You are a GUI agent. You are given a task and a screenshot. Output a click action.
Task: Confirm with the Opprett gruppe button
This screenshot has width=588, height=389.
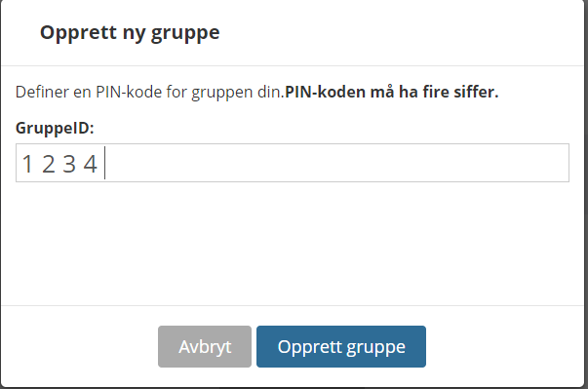click(341, 347)
